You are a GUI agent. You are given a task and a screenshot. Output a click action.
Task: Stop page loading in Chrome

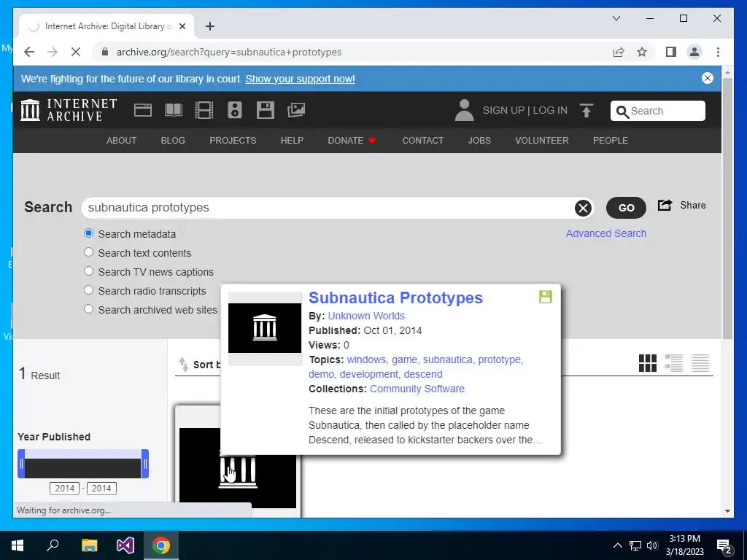[76, 52]
